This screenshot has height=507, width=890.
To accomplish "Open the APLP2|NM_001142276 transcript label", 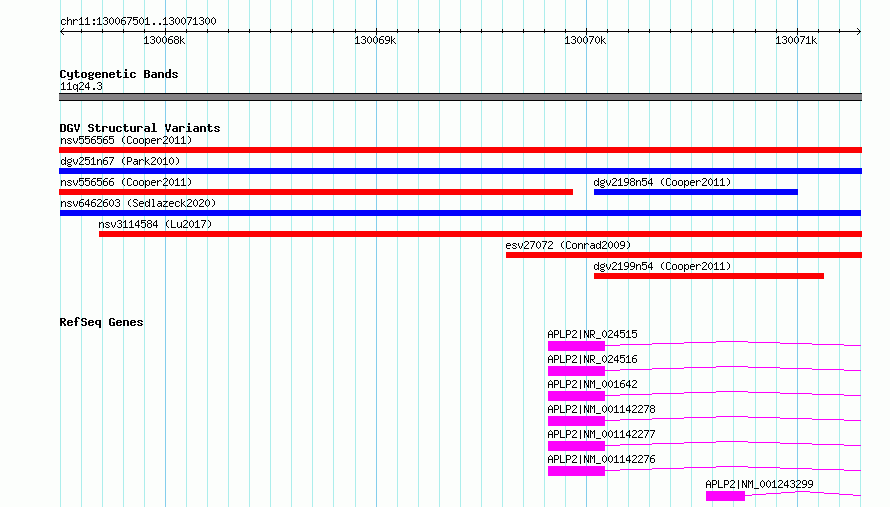I will click(x=601, y=459).
